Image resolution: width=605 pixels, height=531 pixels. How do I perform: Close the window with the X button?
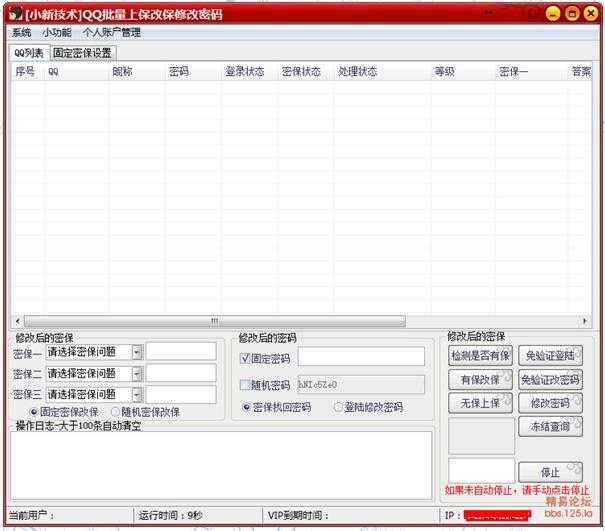[x=591, y=14]
